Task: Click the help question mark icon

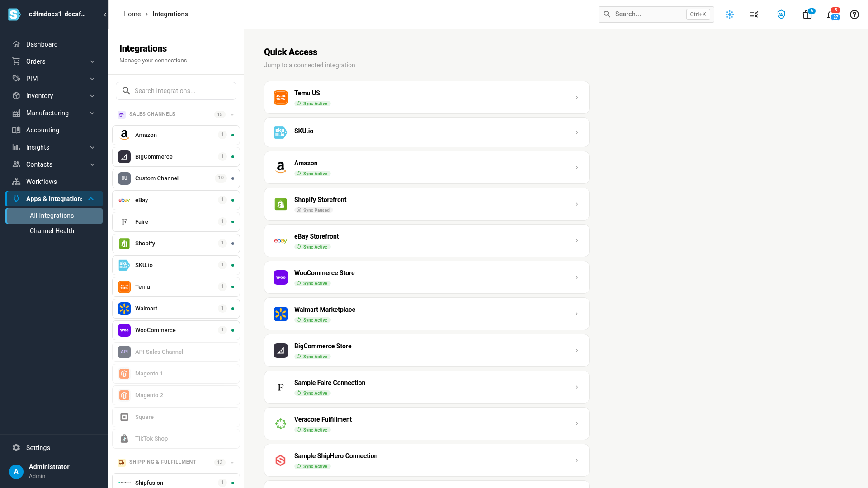Action: pos(854,14)
